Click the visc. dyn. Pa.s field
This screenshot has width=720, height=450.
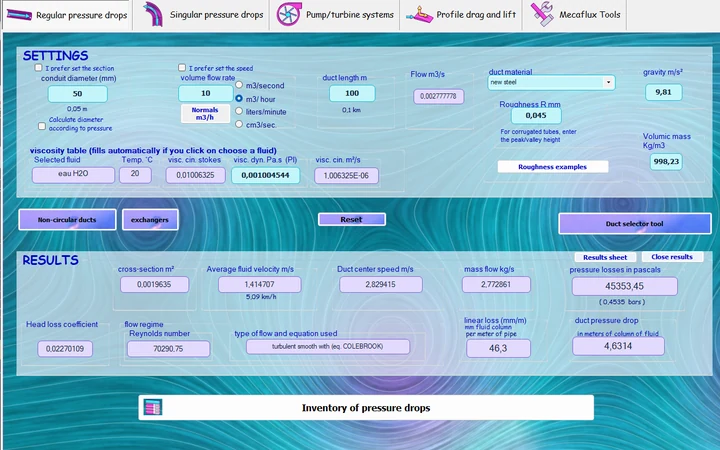(x=265, y=175)
